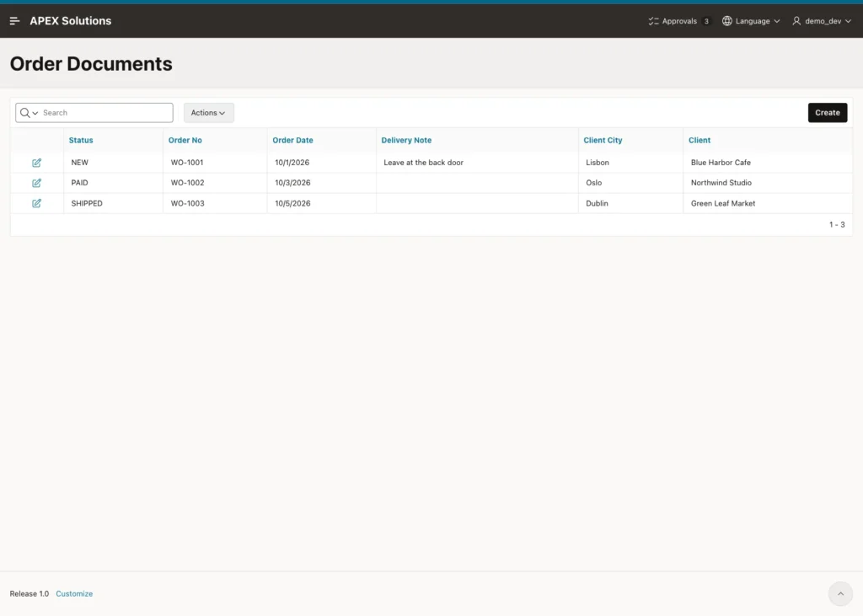Click the '1 - 3' pagination text
The image size is (863, 616).
837,225
